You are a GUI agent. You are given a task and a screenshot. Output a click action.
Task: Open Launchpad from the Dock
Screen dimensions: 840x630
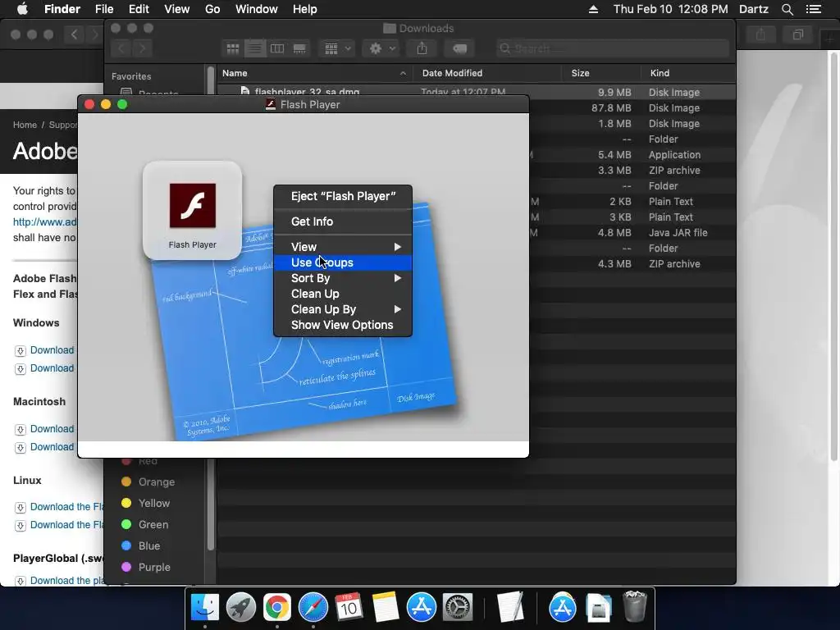tap(240, 608)
